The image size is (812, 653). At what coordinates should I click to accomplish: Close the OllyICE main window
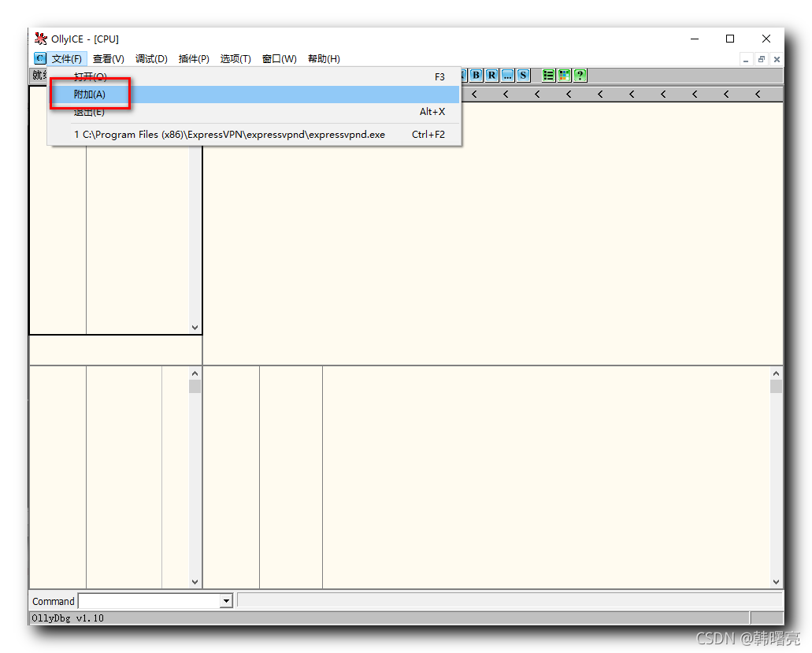point(766,39)
